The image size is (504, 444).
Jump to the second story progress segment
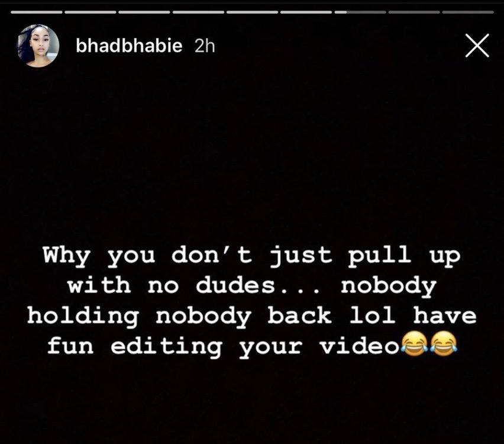pyautogui.click(x=91, y=12)
